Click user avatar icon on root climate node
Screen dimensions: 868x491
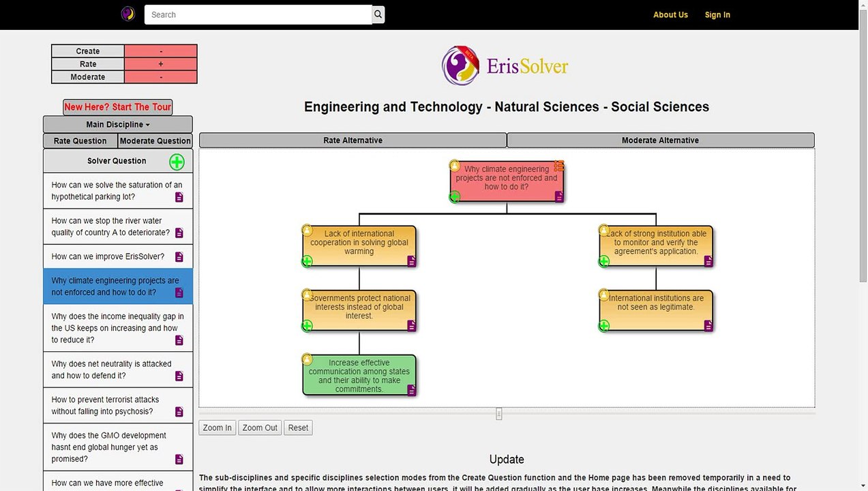point(455,166)
